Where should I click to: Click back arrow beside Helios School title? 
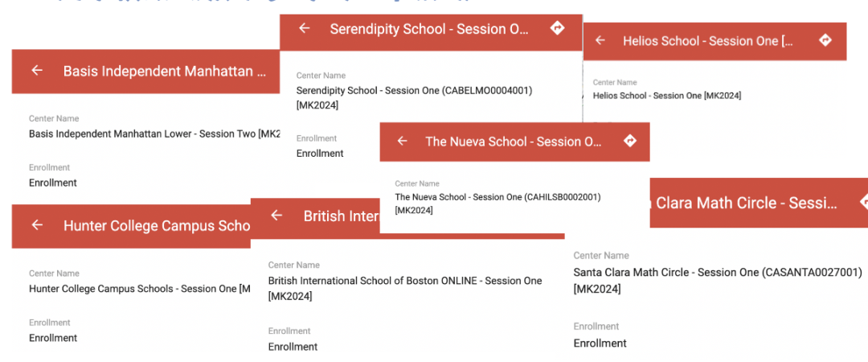click(x=600, y=40)
